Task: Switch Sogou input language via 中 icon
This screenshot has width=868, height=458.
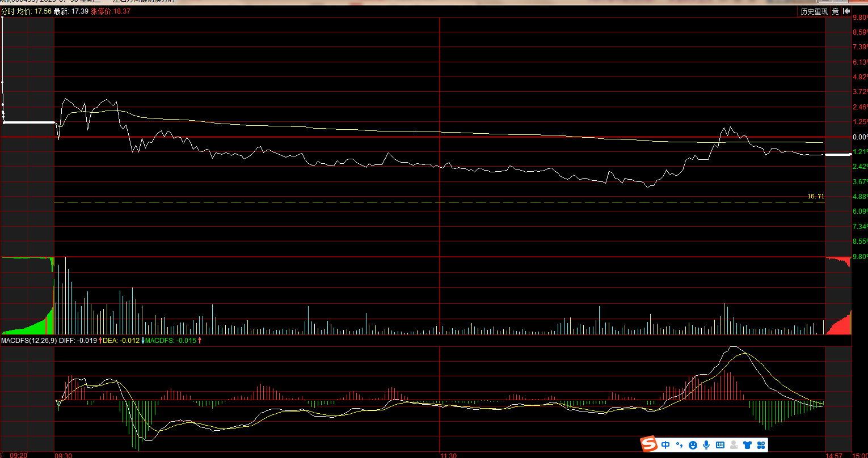Action: [665, 445]
